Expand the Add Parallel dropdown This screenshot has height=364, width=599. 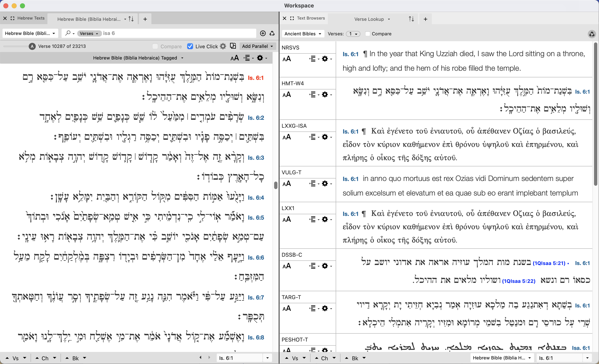257,46
